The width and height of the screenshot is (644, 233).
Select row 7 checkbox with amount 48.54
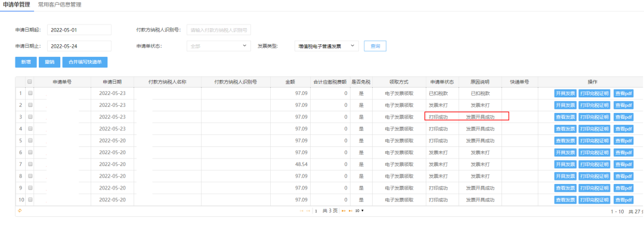[30, 164]
